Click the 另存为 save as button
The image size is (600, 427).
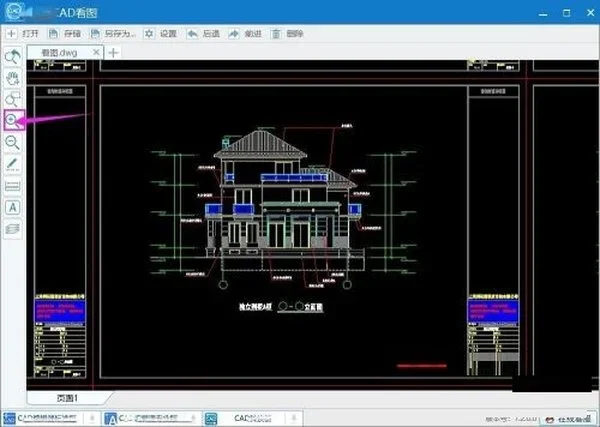(x=113, y=34)
